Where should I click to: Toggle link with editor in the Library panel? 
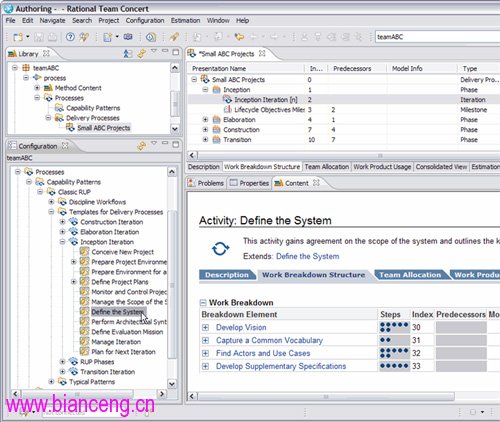pos(142,53)
